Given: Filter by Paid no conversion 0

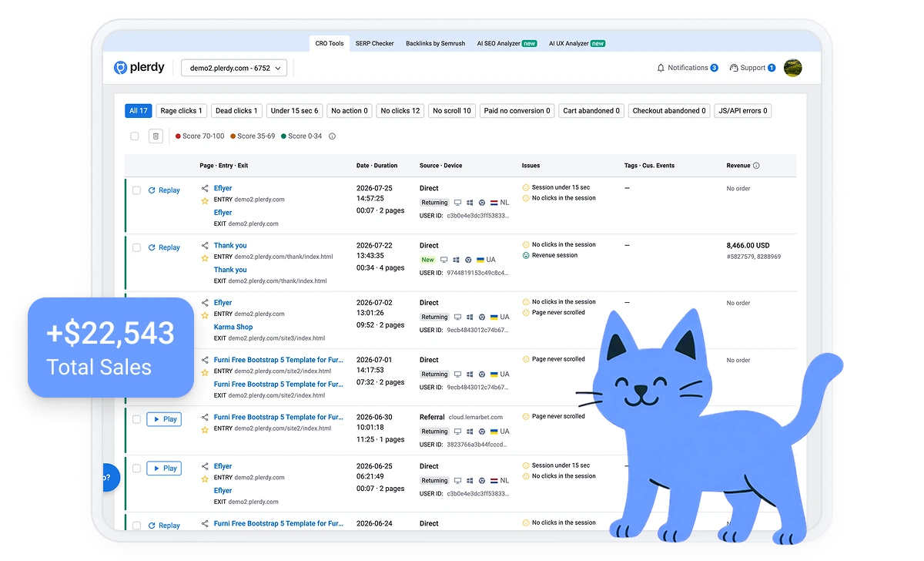Looking at the screenshot, I should (517, 111).
